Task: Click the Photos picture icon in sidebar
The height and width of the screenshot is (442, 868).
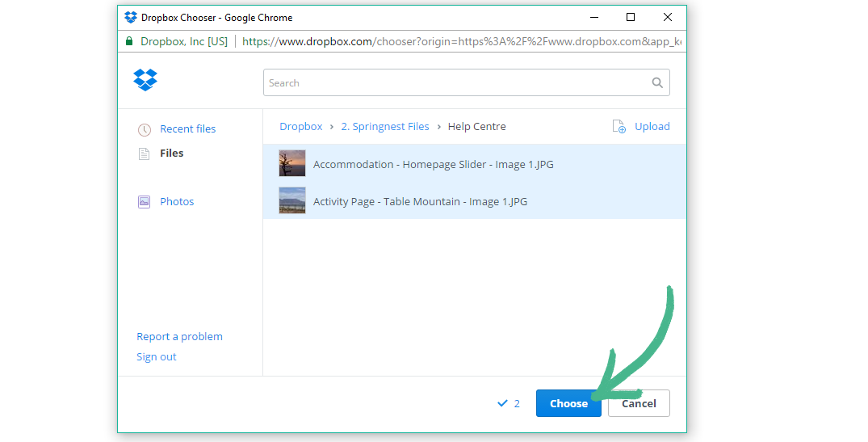Action: click(144, 202)
